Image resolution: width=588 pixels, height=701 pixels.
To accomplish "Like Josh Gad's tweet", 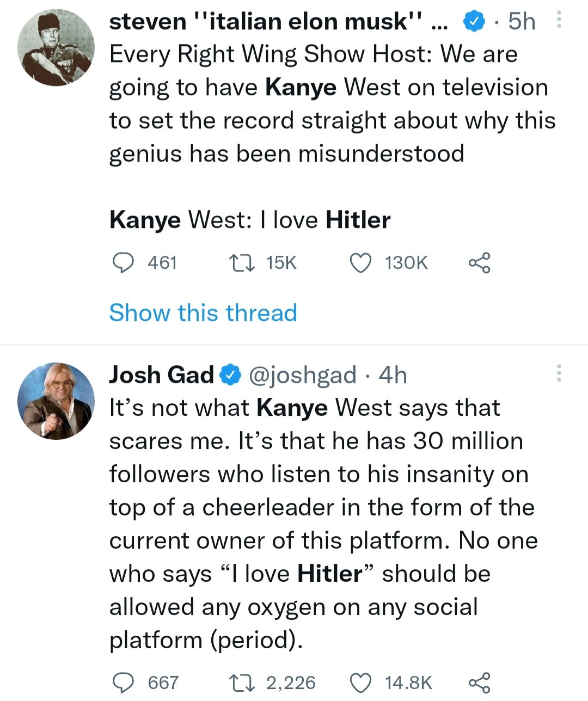I will point(360,682).
